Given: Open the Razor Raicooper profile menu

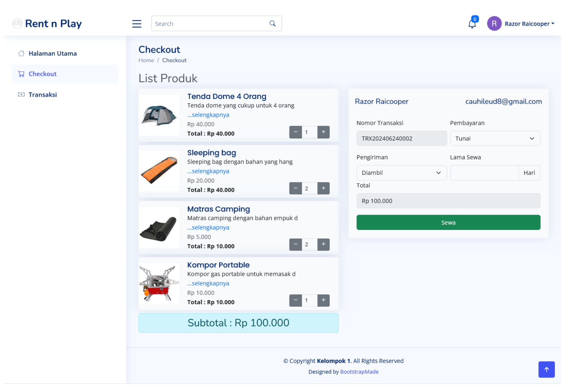Looking at the screenshot, I should (x=521, y=24).
